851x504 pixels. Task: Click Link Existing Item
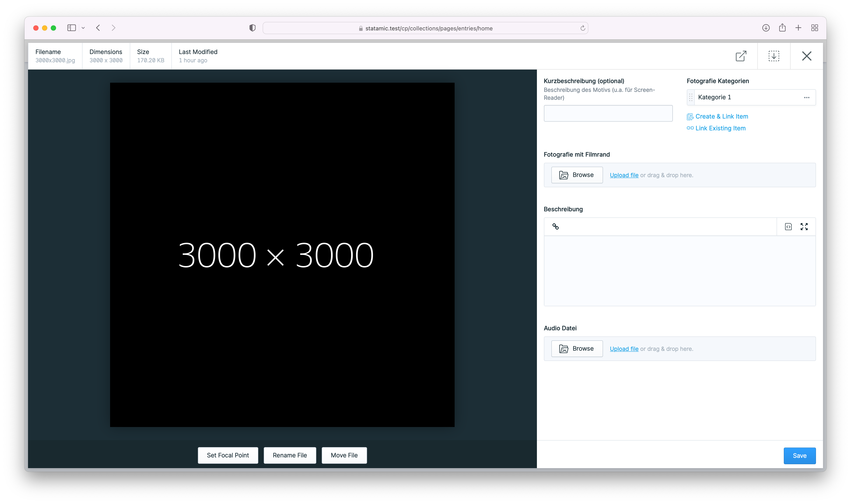pyautogui.click(x=720, y=128)
